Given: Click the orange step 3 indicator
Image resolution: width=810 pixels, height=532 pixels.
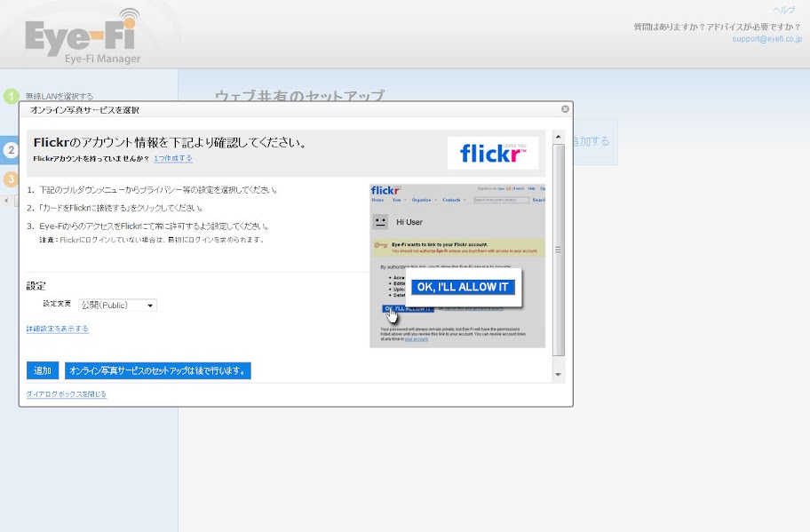Looking at the screenshot, I should click(11, 179).
